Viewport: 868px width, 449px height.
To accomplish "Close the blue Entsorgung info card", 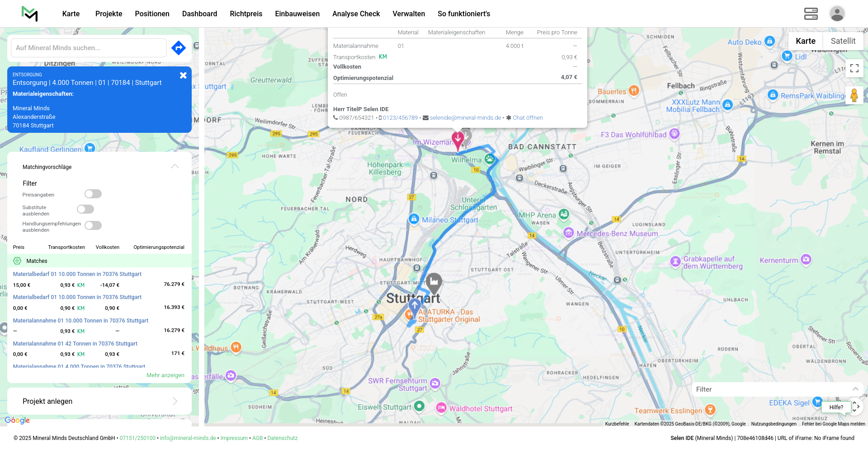I will (183, 75).
